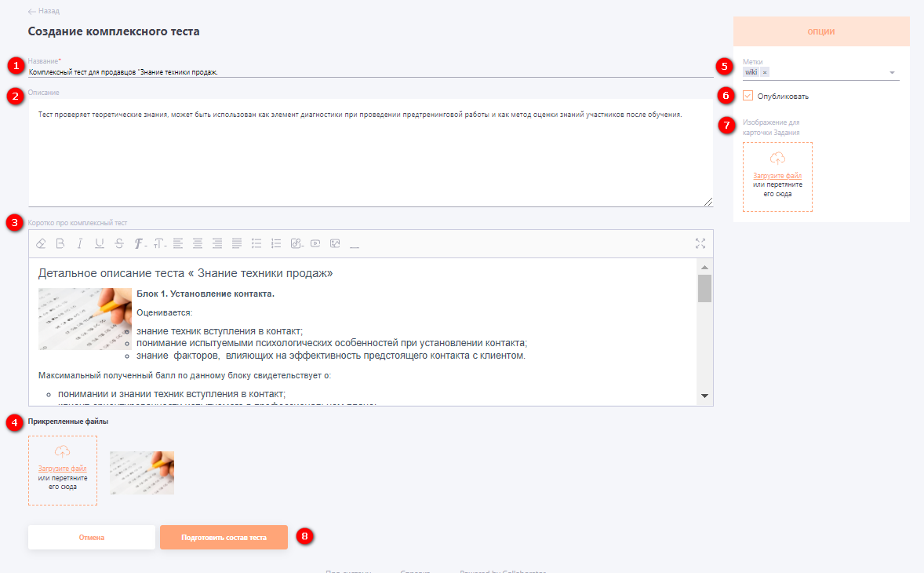Image resolution: width=924 pixels, height=573 pixels.
Task: Open the Метки tags dropdown
Action: (x=891, y=71)
